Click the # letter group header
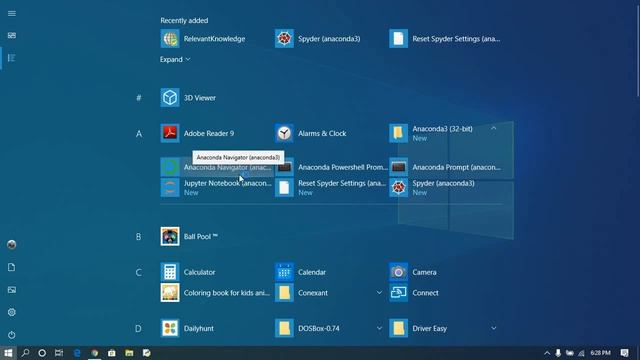Viewport: 640px width, 360px height. pos(139,98)
